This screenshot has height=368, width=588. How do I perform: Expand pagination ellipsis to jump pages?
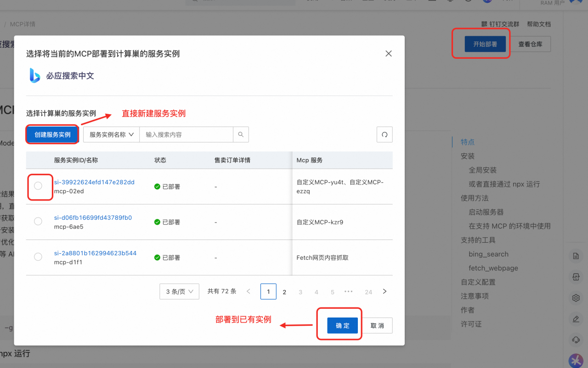coord(348,291)
